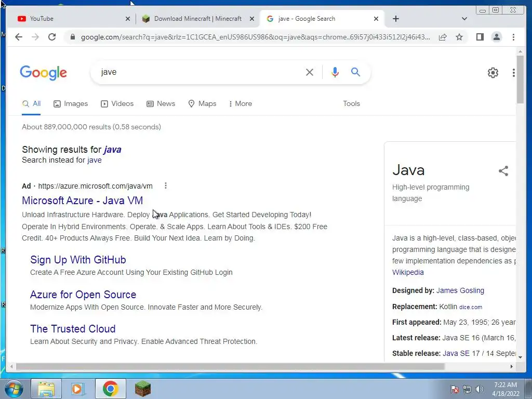
Task: Launch Windows Media Player from taskbar
Action: [77, 389]
